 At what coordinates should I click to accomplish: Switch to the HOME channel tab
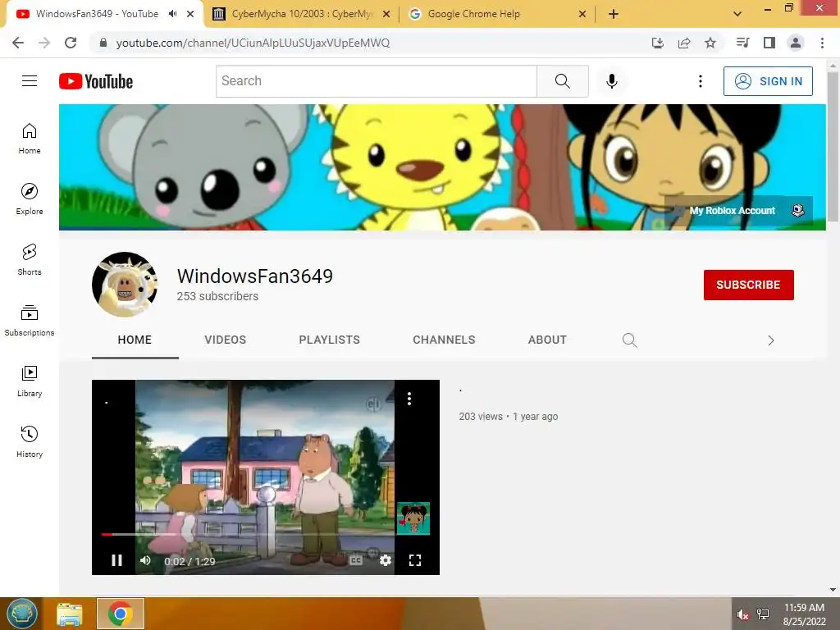coord(135,340)
